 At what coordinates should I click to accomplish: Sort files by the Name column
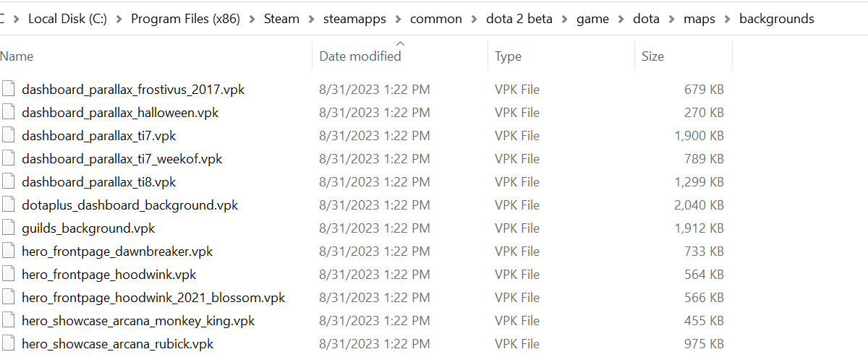pos(156,56)
